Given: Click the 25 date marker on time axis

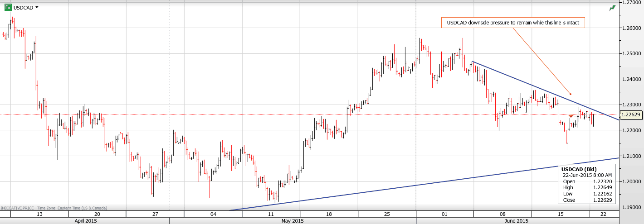Looking at the screenshot, I should click(x=387, y=214).
